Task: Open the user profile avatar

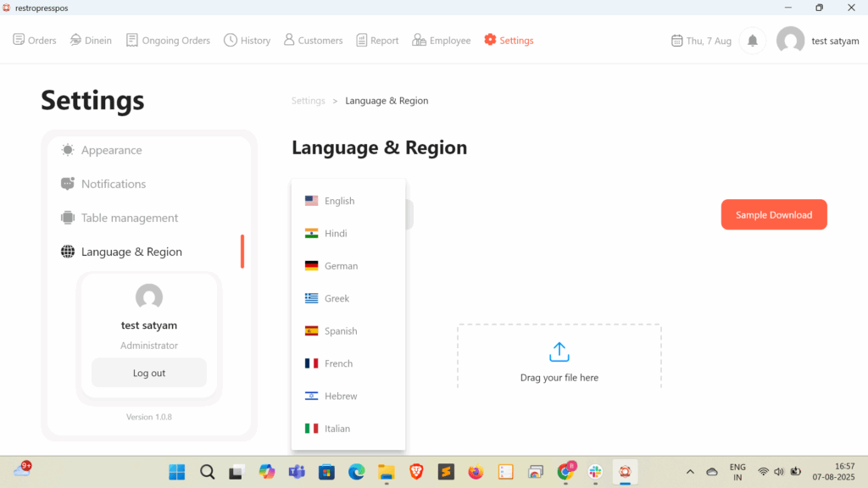Action: 790,41
